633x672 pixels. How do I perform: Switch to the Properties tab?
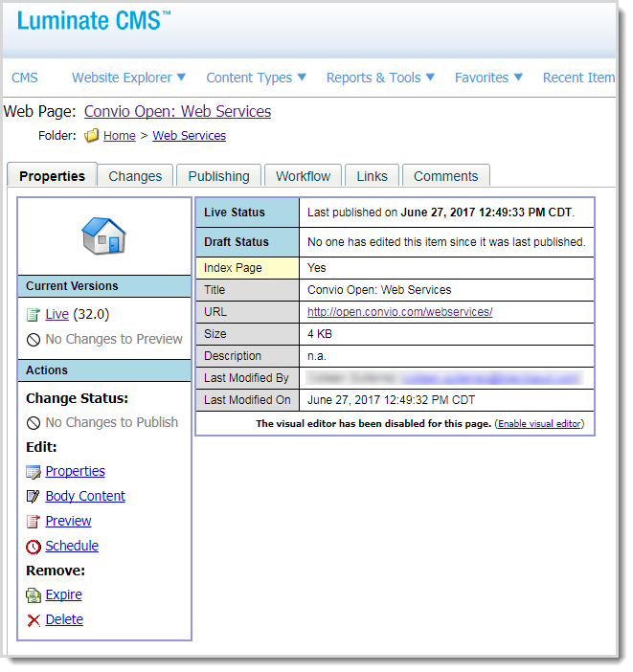53,176
